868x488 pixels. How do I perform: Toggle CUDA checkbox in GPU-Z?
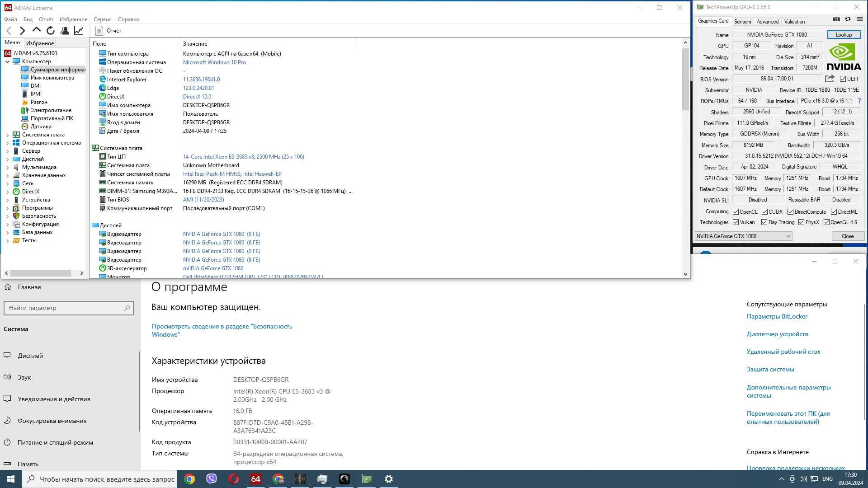pos(764,212)
